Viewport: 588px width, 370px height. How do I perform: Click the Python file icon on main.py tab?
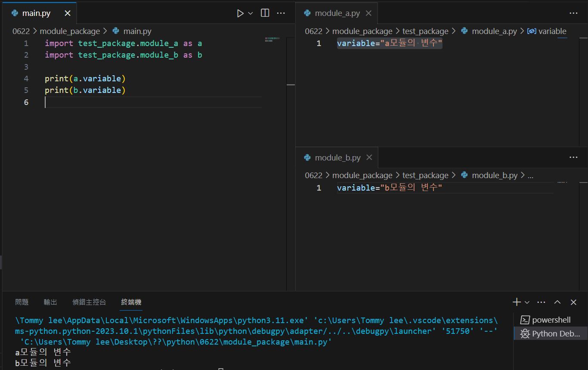click(x=15, y=13)
